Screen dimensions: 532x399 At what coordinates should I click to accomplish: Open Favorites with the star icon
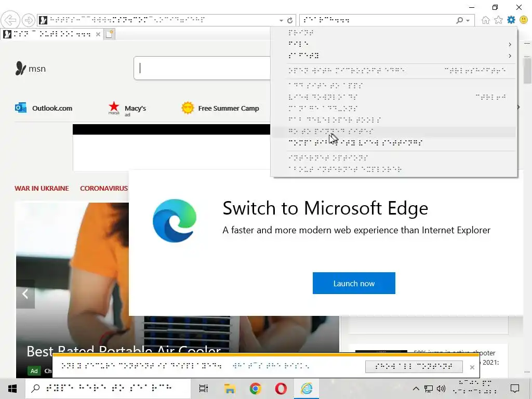coord(498,20)
